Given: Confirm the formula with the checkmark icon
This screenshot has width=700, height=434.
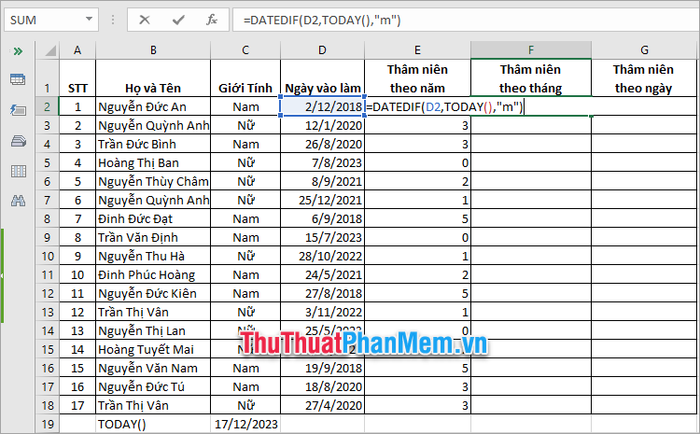Looking at the screenshot, I should coord(179,20).
